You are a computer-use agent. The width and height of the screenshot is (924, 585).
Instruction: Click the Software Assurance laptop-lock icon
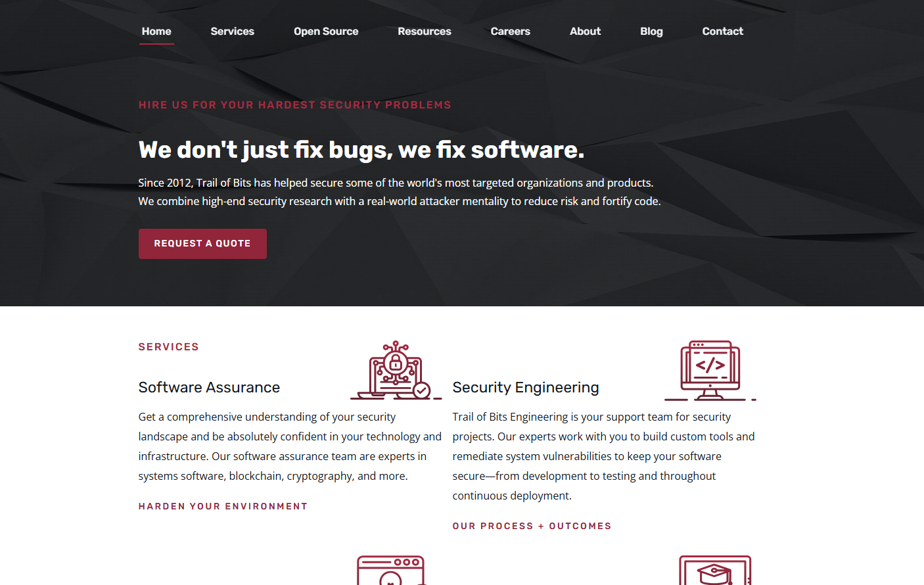pyautogui.click(x=396, y=370)
